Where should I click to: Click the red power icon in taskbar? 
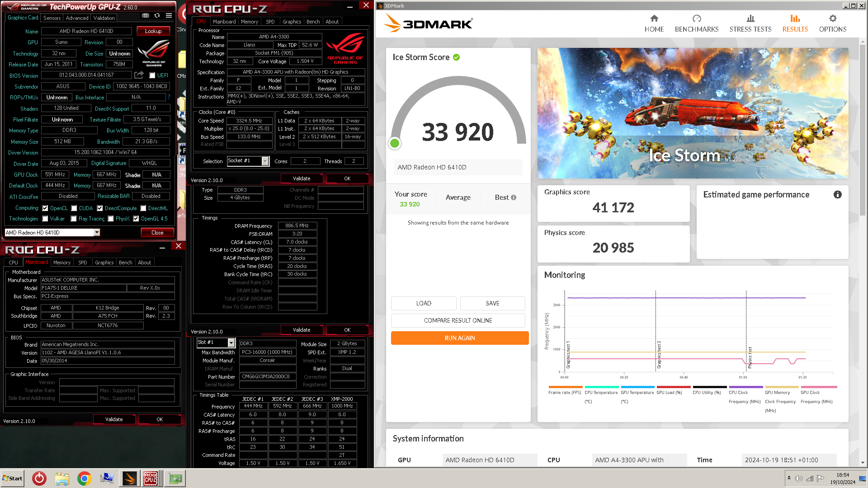(39, 479)
